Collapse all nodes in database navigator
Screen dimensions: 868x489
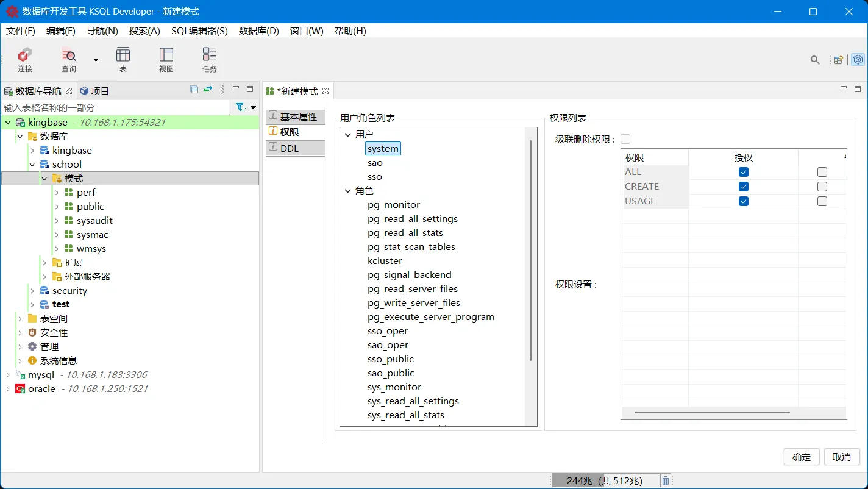point(193,89)
